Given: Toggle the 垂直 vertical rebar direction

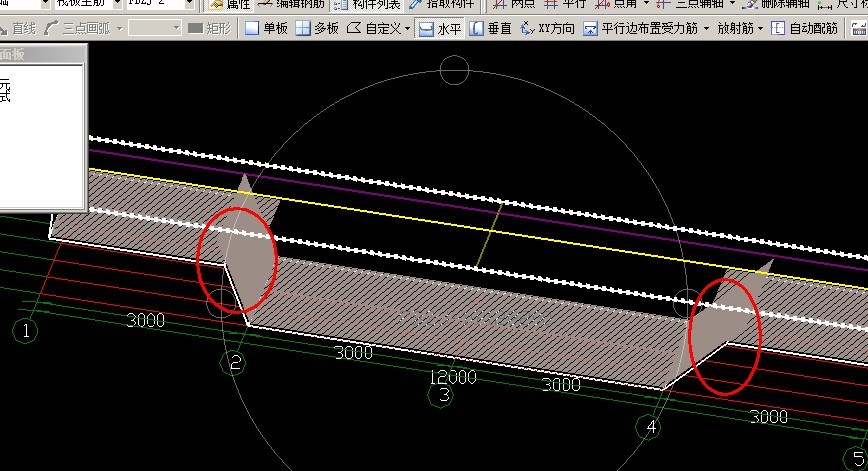Looking at the screenshot, I should pyautogui.click(x=490, y=28).
